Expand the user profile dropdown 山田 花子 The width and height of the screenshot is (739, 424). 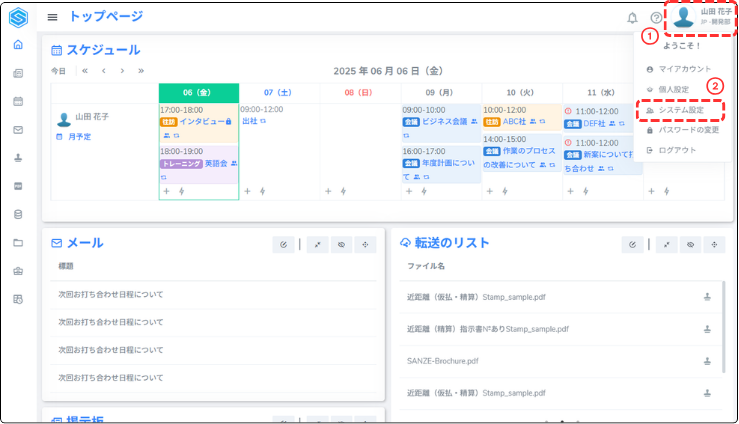tap(697, 17)
